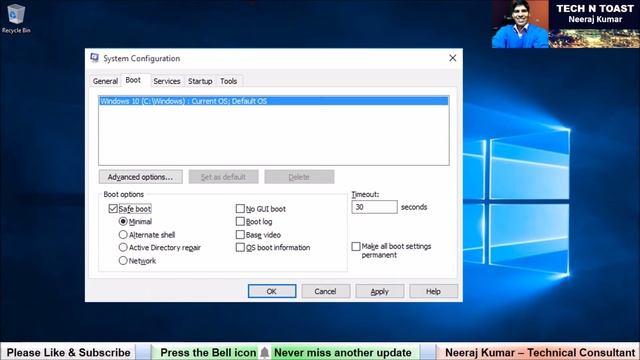
Task: Switch to the General tab
Action: pos(105,81)
